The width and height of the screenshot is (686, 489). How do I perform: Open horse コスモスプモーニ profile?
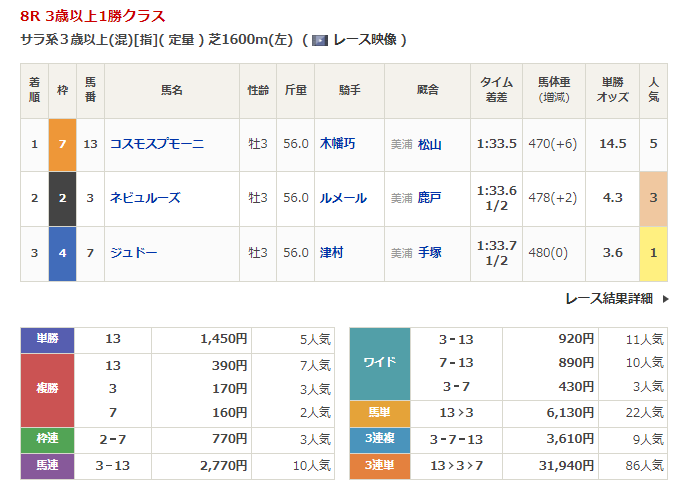(157, 144)
